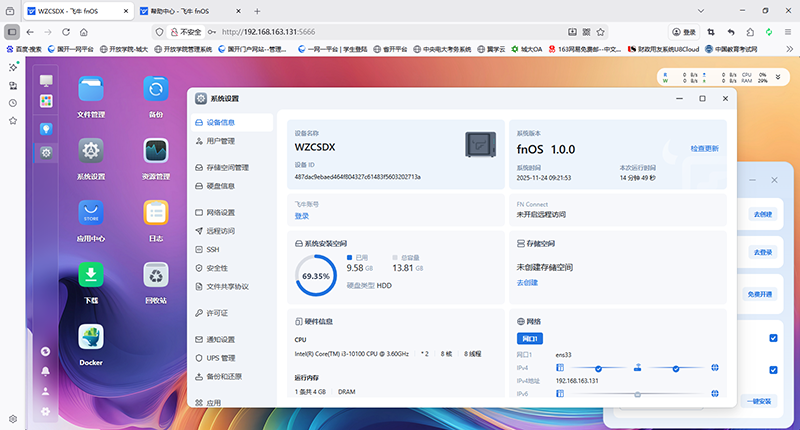Open the notifications bell in fnOS dock
The image size is (800, 430).
pyautogui.click(x=45, y=371)
